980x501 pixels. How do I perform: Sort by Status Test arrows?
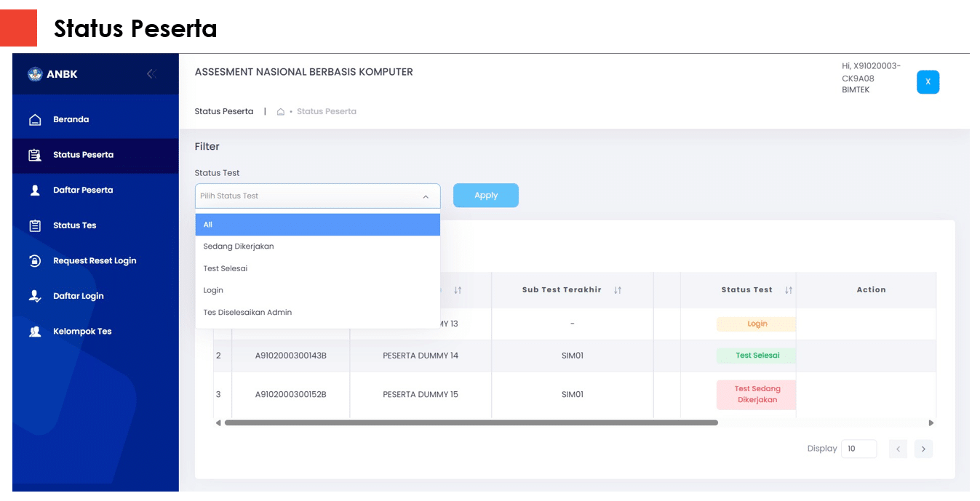pos(788,290)
